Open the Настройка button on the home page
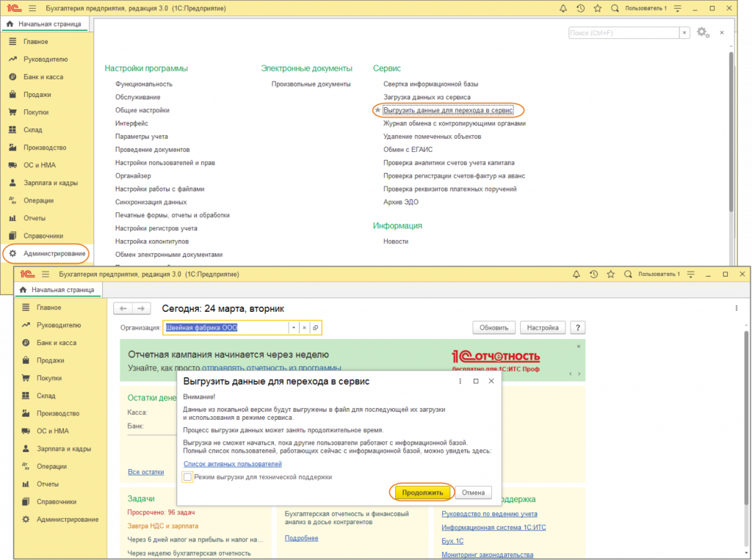 click(543, 327)
